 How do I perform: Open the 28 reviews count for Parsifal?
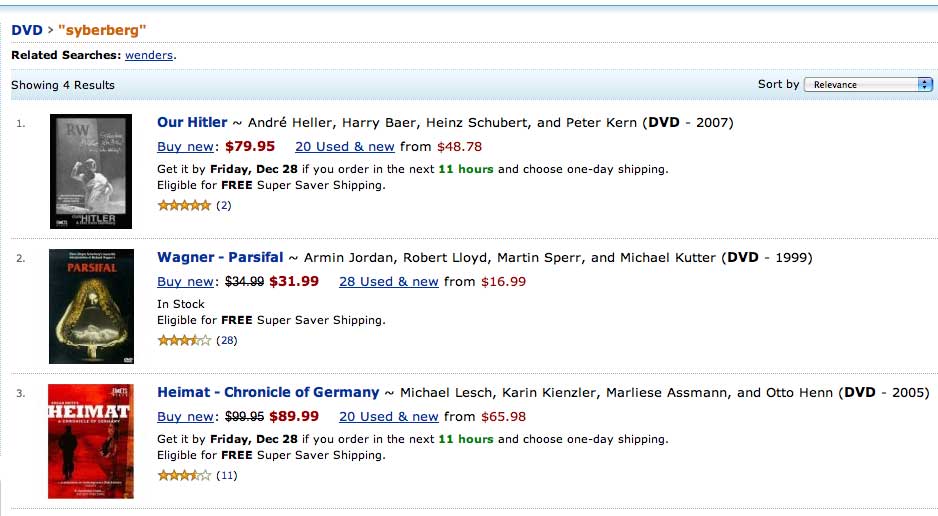227,340
